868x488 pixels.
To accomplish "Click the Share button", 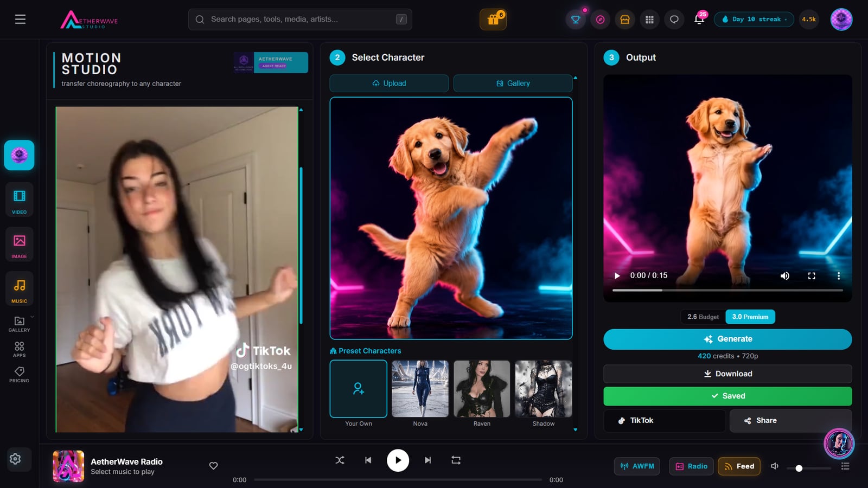I will (x=790, y=421).
